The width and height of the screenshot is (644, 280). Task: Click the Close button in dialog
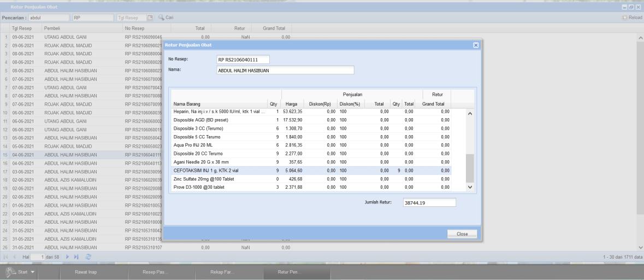pyautogui.click(x=462, y=234)
